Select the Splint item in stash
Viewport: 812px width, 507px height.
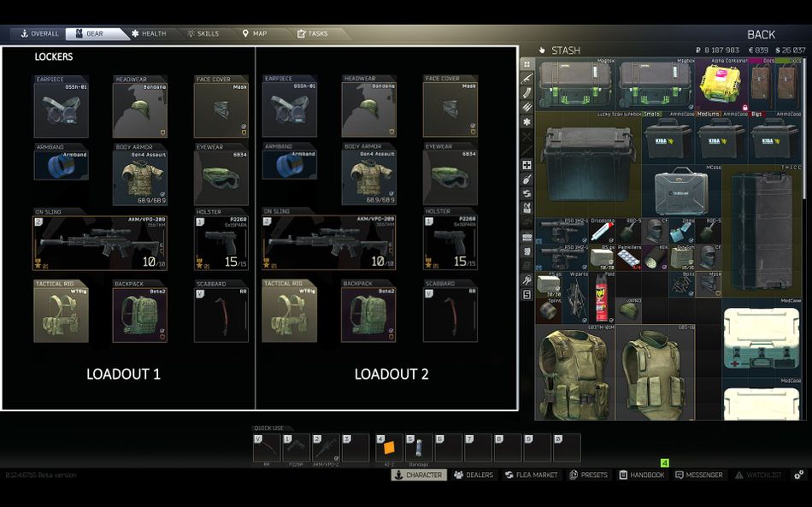pyautogui.click(x=549, y=310)
